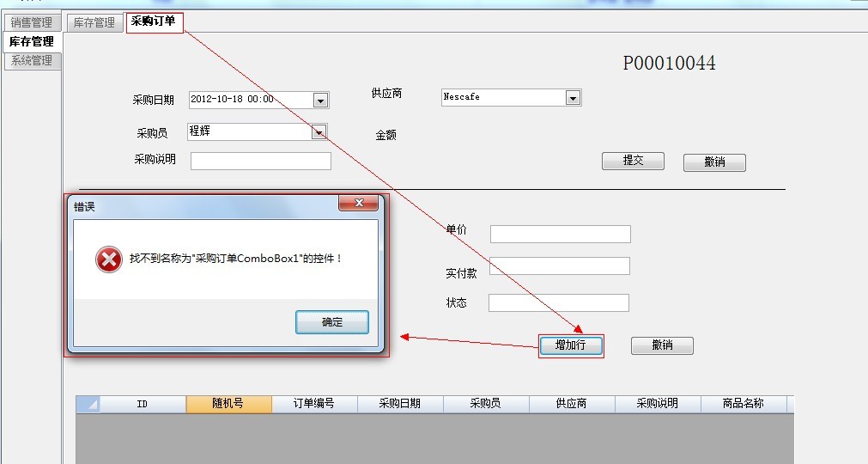
Task: Close the 错误 dialog with the X
Action: 359,203
